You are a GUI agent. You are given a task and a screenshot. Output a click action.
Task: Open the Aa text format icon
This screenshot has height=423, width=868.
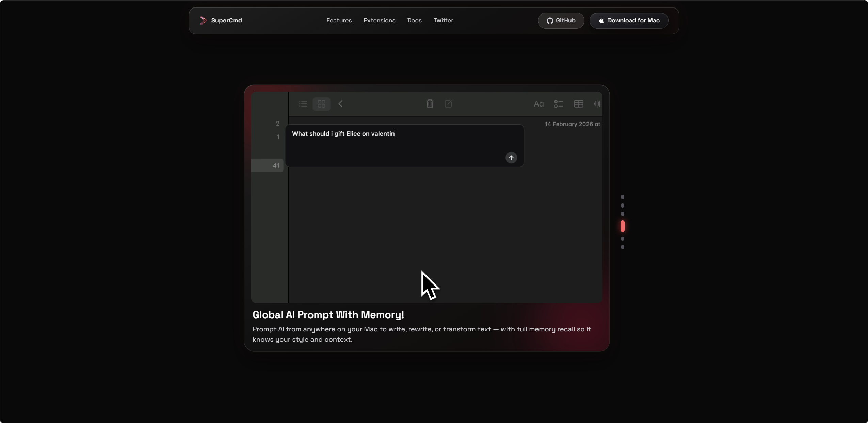click(x=539, y=104)
